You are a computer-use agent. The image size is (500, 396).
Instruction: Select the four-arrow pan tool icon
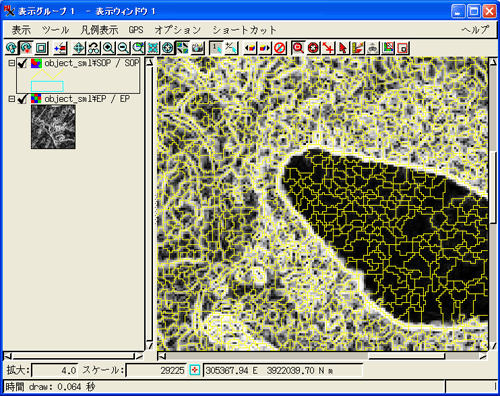tap(79, 48)
